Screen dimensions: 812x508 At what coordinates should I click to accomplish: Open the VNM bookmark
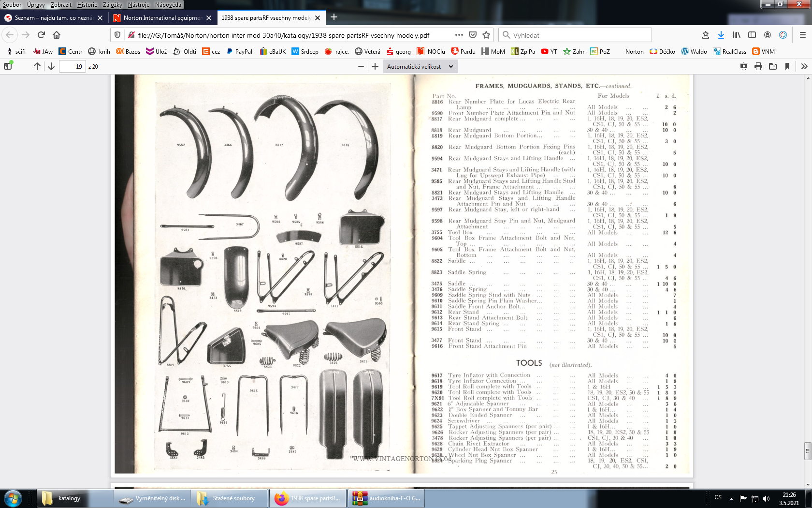pyautogui.click(x=764, y=51)
